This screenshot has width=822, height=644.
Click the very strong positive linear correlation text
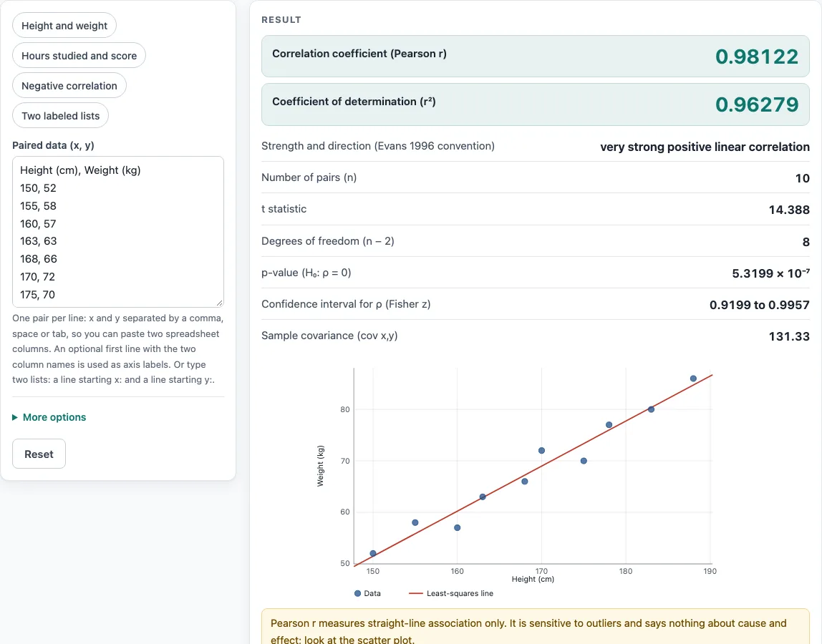[705, 147]
